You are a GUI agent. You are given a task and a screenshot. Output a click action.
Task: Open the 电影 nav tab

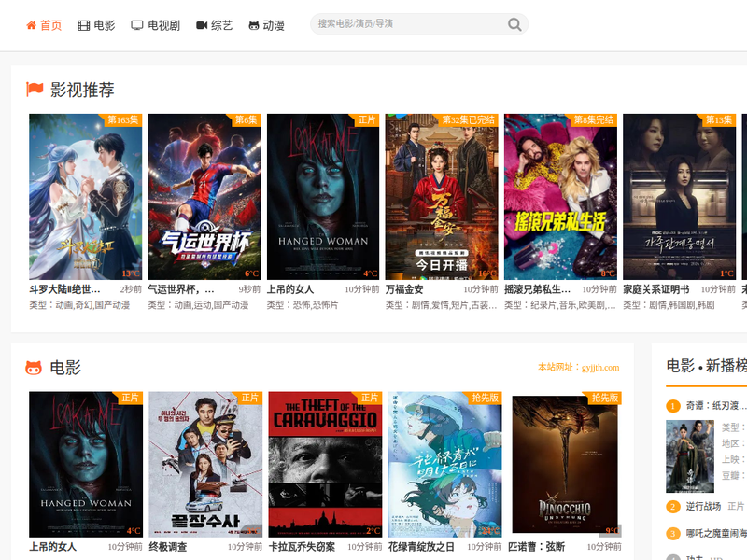point(97,25)
